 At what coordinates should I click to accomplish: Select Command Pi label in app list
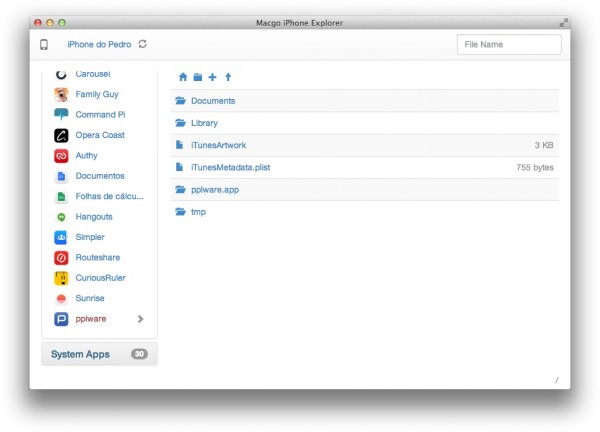[x=100, y=114]
